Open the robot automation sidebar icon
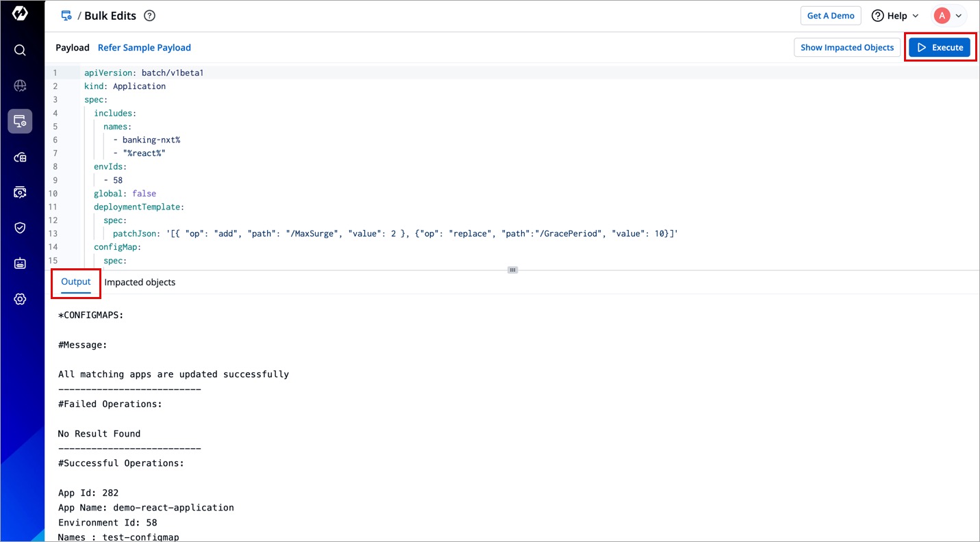980x542 pixels. [x=20, y=263]
